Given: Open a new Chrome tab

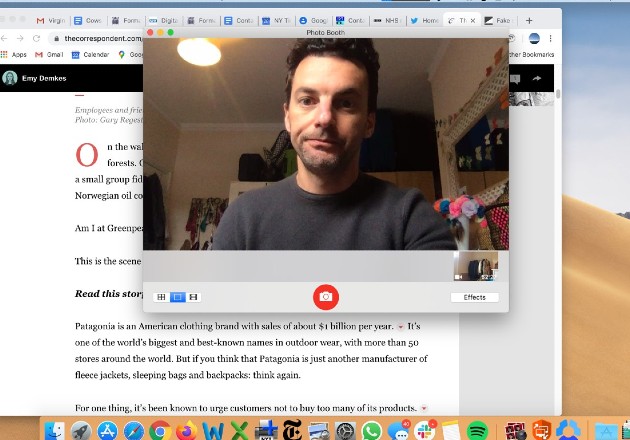Looking at the screenshot, I should tap(529, 20).
